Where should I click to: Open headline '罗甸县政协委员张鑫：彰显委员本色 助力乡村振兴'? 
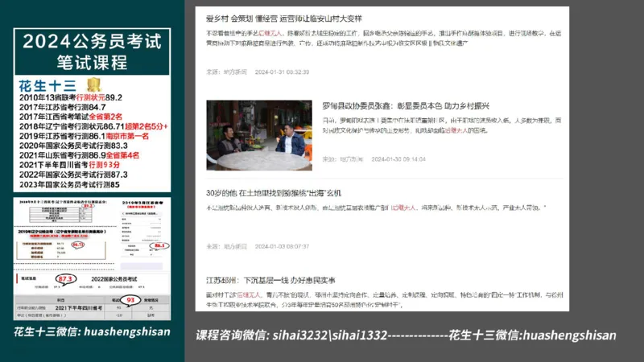coord(406,106)
